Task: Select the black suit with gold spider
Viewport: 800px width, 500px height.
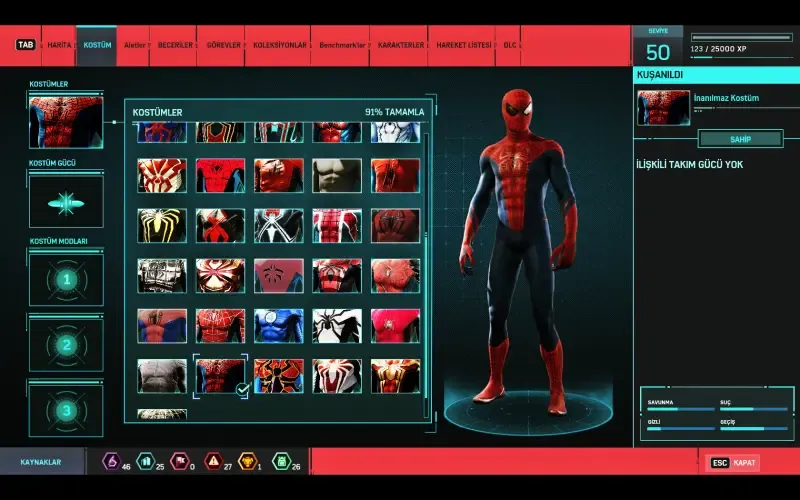Action: click(162, 226)
